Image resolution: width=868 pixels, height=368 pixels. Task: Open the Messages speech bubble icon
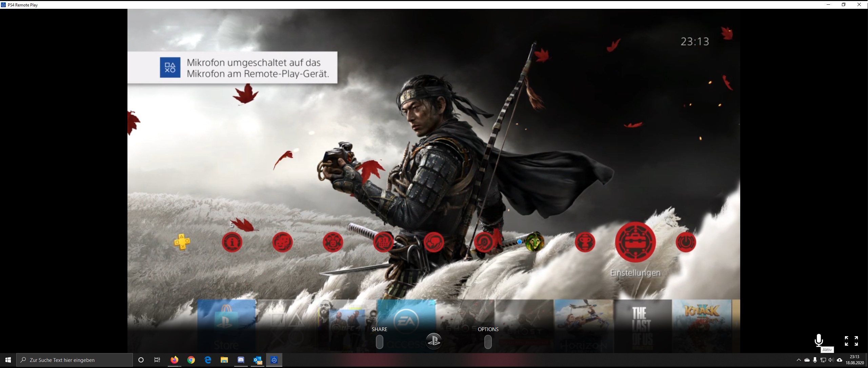click(434, 242)
